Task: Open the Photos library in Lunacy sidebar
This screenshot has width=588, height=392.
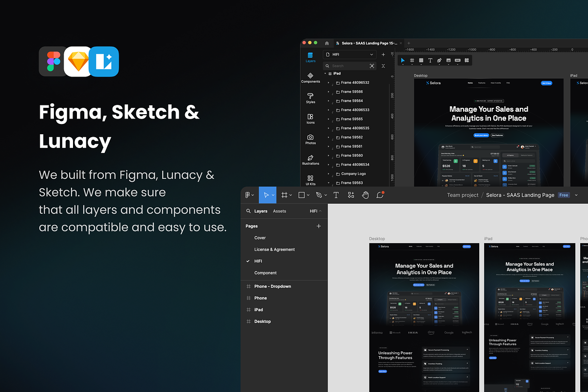Action: tap(310, 140)
